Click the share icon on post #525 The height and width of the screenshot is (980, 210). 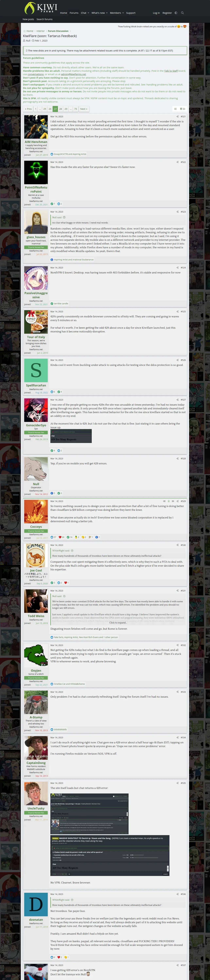[x=177, y=312]
